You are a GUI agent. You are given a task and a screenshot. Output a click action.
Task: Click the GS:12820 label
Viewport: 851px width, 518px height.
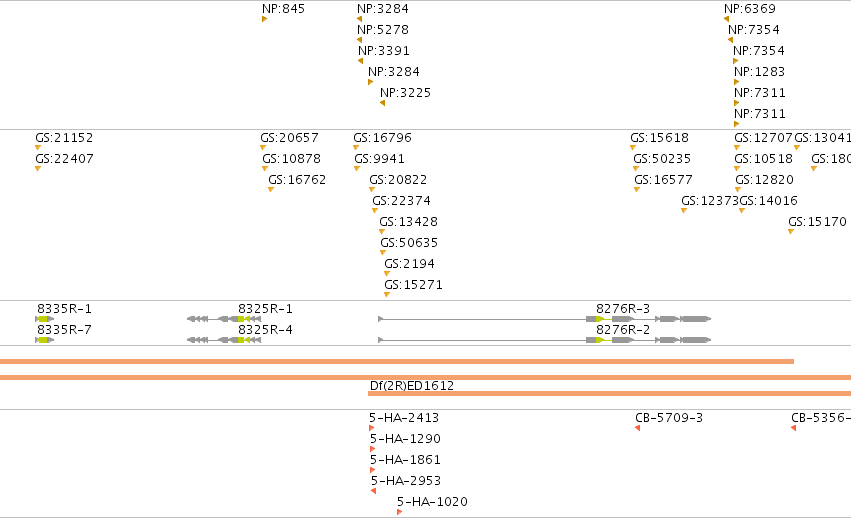pos(765,180)
